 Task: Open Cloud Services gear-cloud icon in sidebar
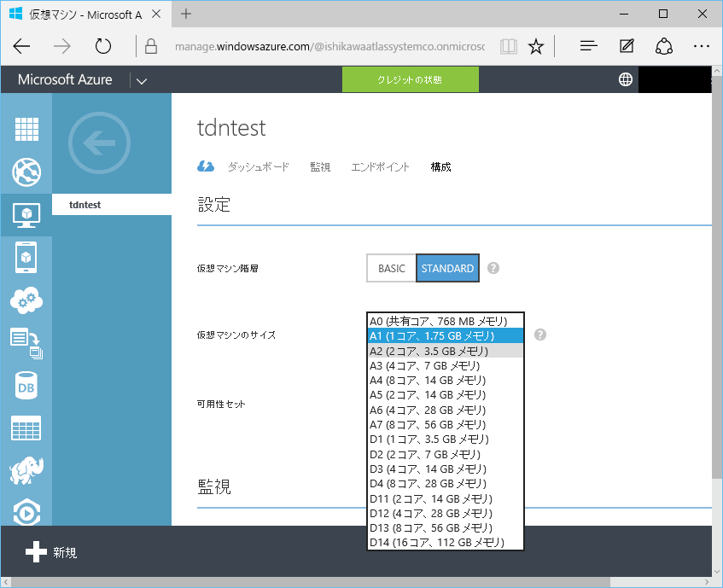pos(26,300)
